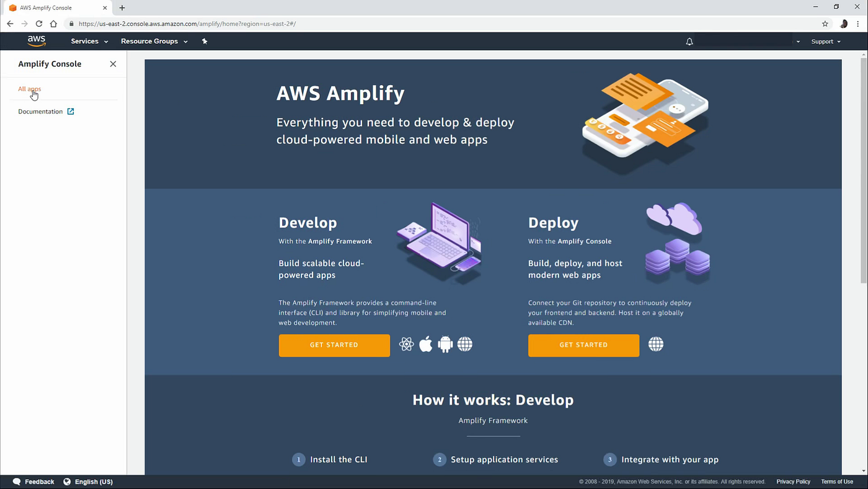Image resolution: width=868 pixels, height=489 pixels.
Task: Select the Android platform icon
Action: (x=445, y=344)
